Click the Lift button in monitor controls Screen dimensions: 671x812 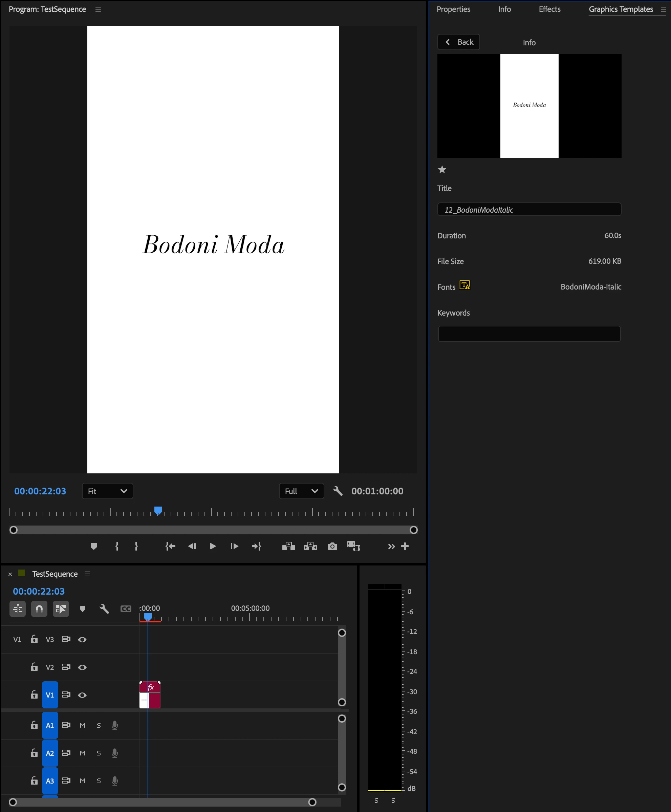(288, 546)
